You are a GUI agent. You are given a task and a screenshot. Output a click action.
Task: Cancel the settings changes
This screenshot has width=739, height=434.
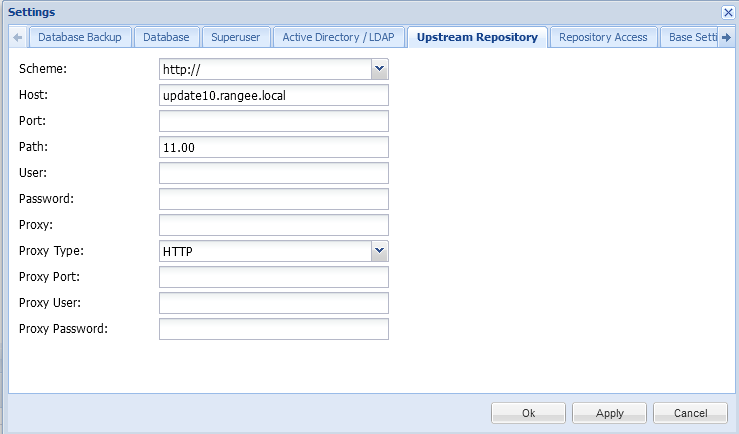690,413
